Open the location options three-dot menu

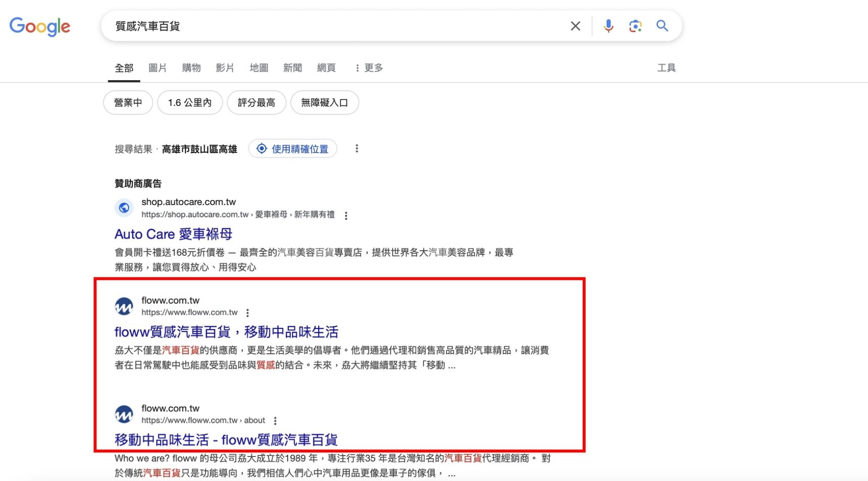tap(356, 149)
